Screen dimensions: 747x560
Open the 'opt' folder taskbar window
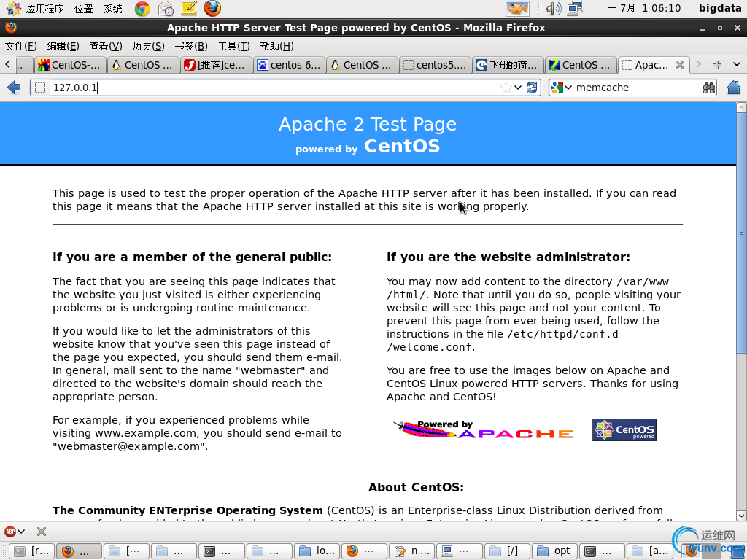point(554,551)
